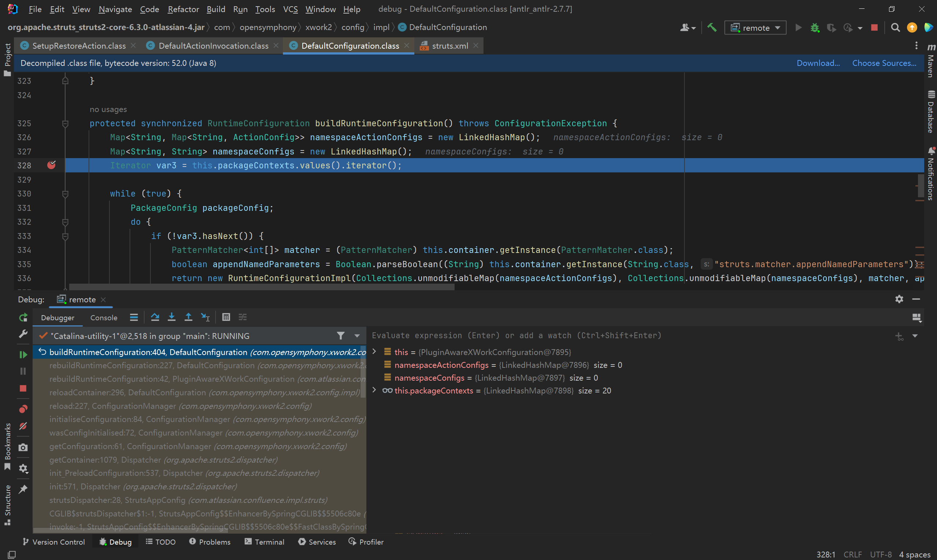Click Run with Coverage icon
The height and width of the screenshot is (560, 937).
pos(831,27)
